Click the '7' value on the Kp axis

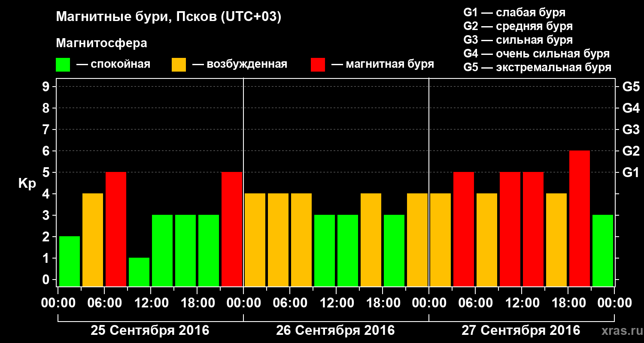point(47,129)
